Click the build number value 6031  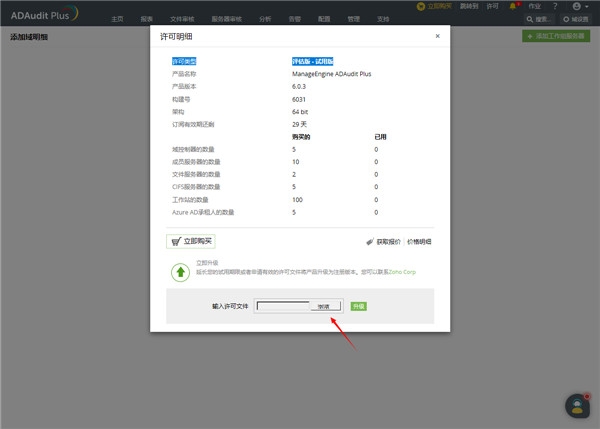point(299,100)
